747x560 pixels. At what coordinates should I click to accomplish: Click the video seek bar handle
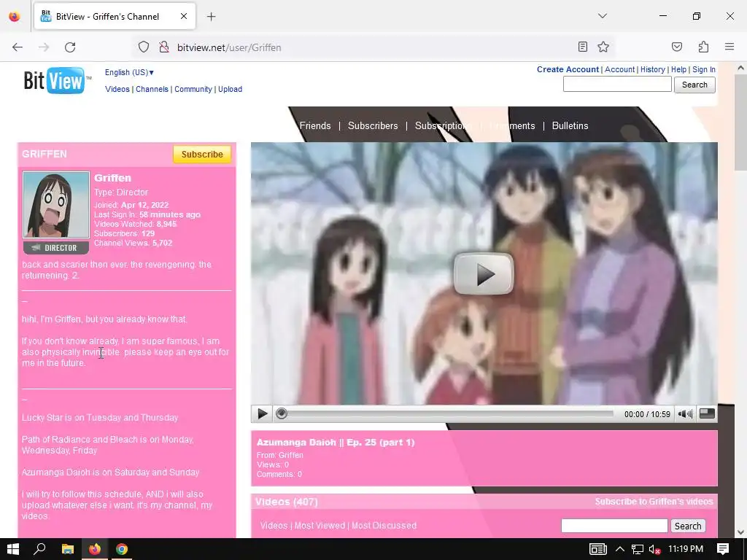282,414
